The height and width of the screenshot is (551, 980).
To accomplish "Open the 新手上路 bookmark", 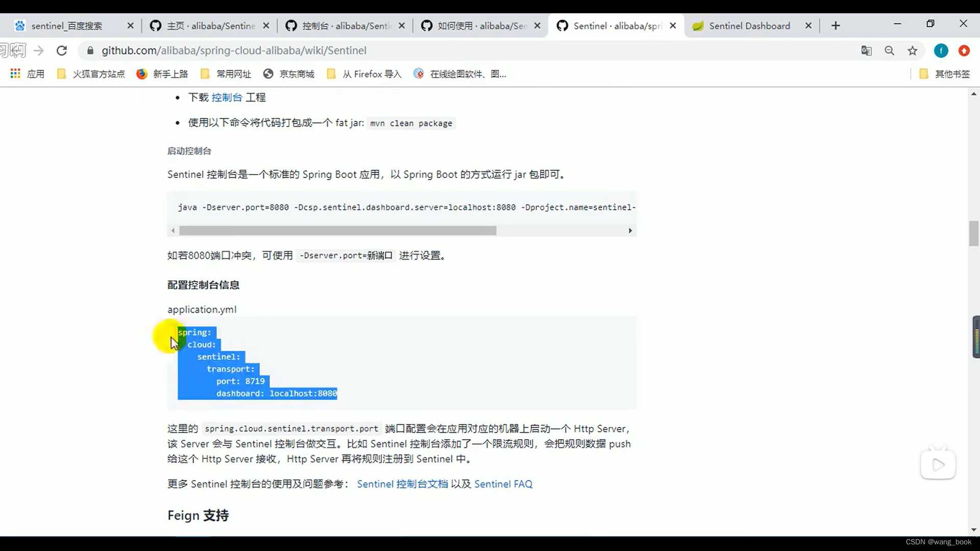I will coord(162,74).
